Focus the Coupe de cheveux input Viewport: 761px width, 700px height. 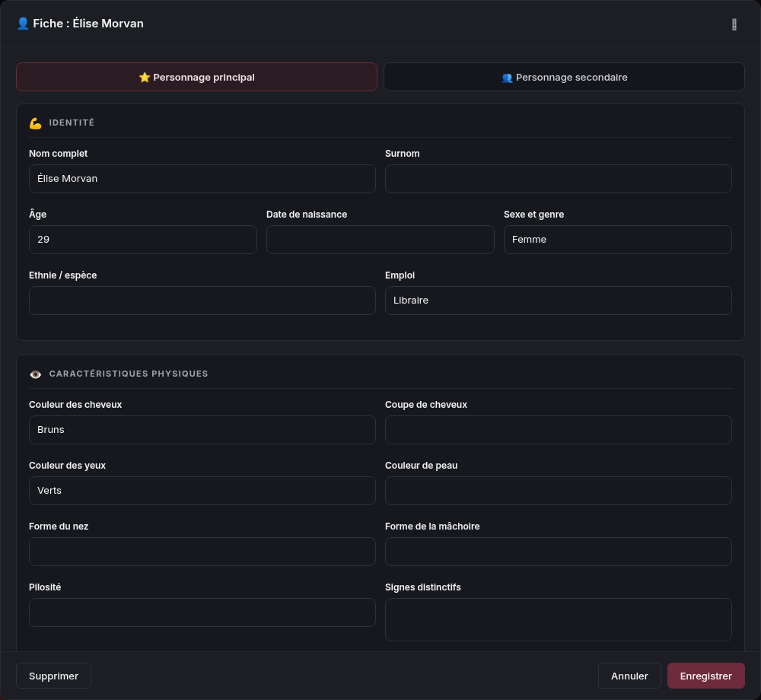point(558,430)
